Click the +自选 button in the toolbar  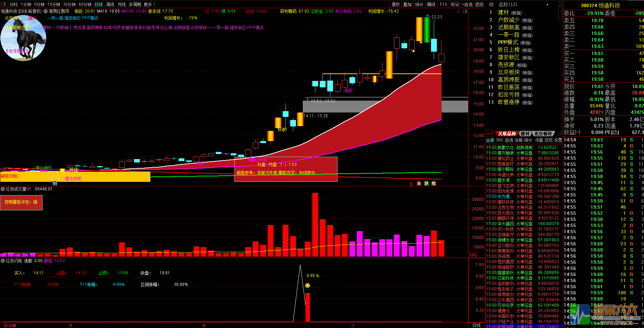click(x=467, y=4)
